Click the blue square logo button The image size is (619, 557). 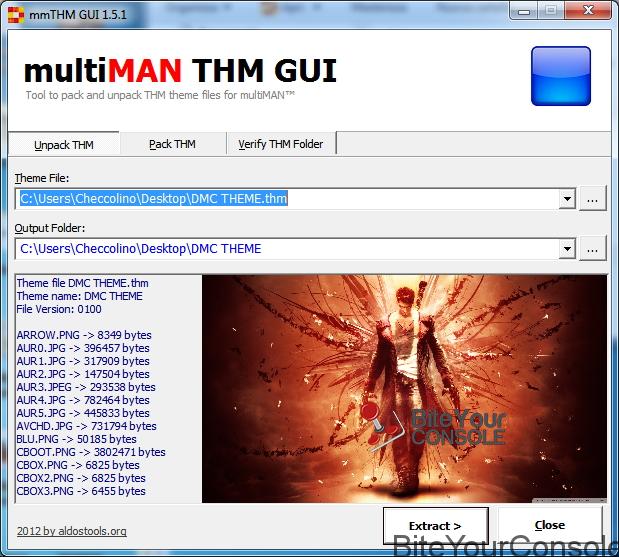(x=561, y=76)
